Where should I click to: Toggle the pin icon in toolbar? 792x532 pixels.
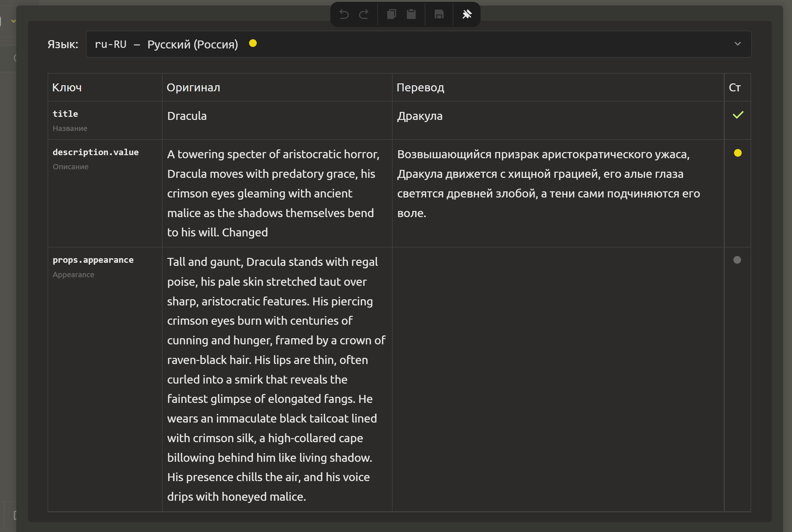coord(467,14)
